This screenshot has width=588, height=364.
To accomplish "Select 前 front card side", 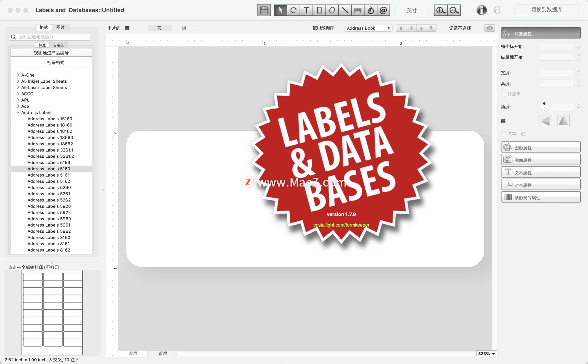I will (x=159, y=28).
